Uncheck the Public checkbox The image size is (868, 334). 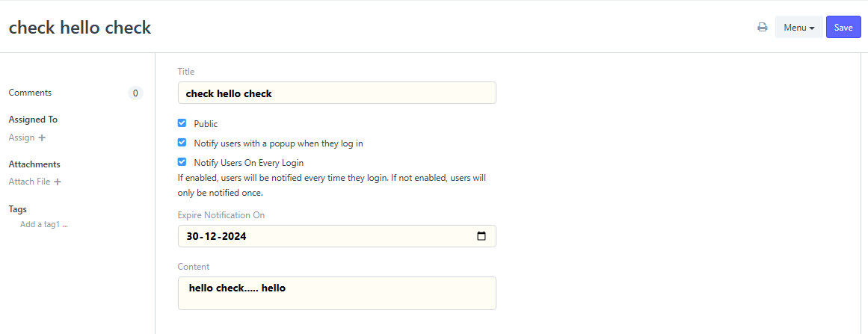point(182,123)
